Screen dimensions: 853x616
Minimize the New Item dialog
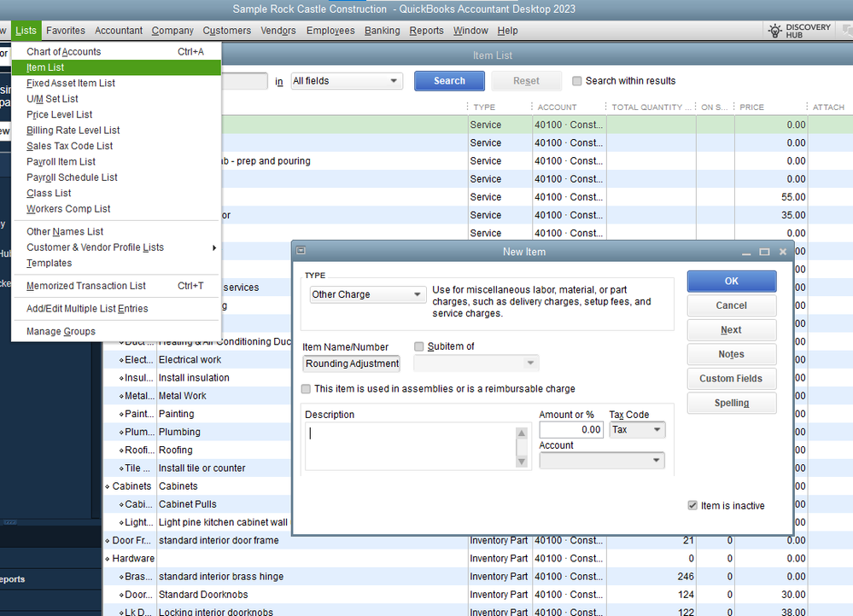point(746,253)
